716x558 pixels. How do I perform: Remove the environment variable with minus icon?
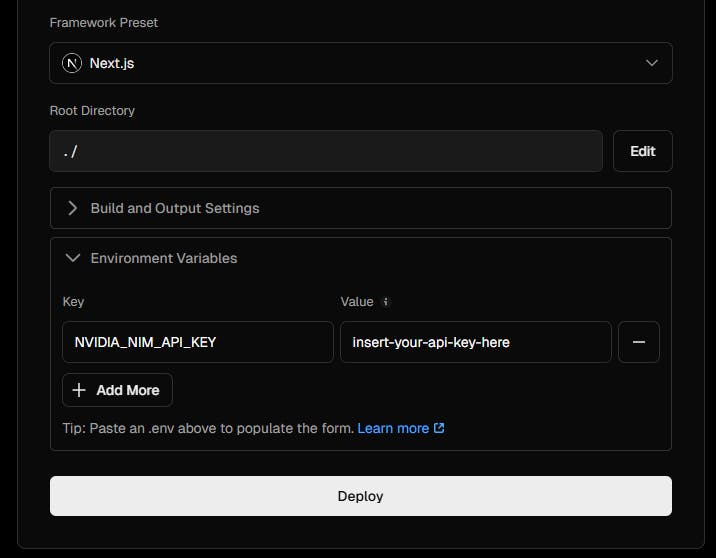(639, 342)
